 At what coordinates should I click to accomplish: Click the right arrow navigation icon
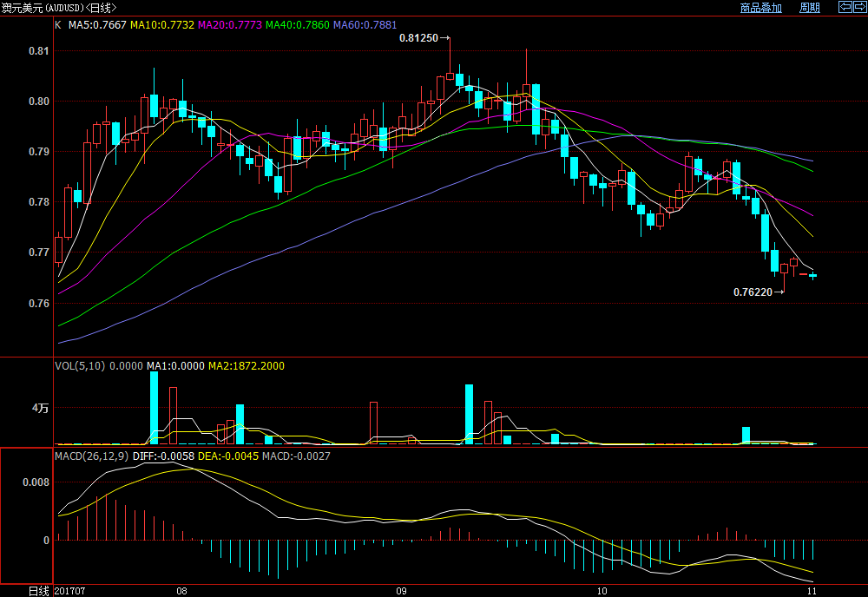tap(860, 7)
